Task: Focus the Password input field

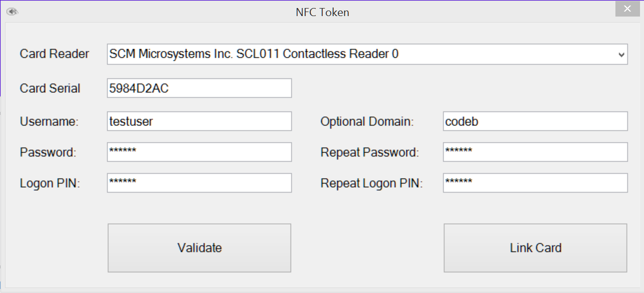Action: pyautogui.click(x=199, y=152)
